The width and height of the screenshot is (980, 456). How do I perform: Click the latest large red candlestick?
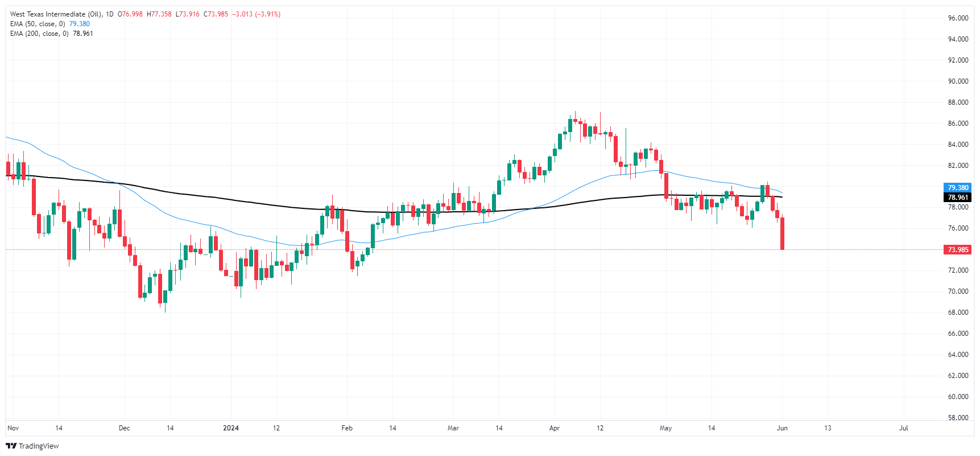point(783,233)
